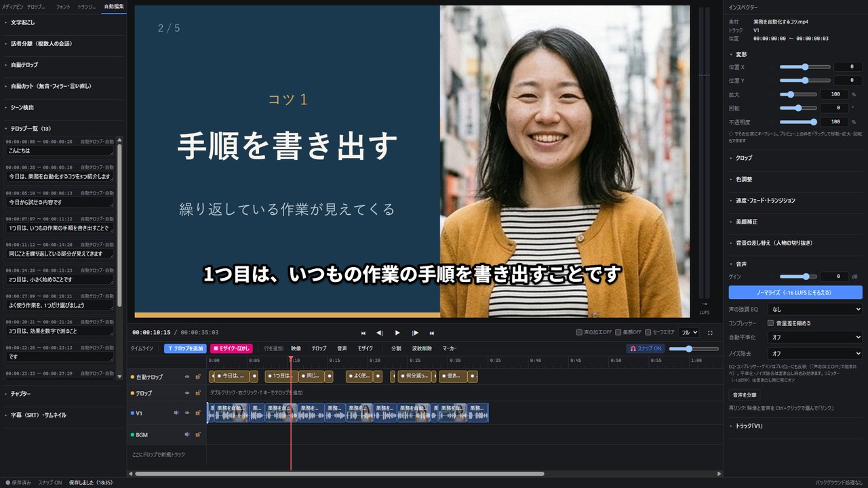The width and height of the screenshot is (868, 488).
Task: Jump to the start of the video
Action: click(363, 333)
